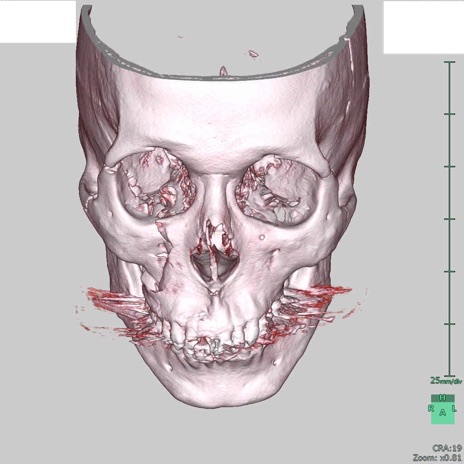Select the R label on orientation cube
The image size is (464, 464).
coord(431,408)
